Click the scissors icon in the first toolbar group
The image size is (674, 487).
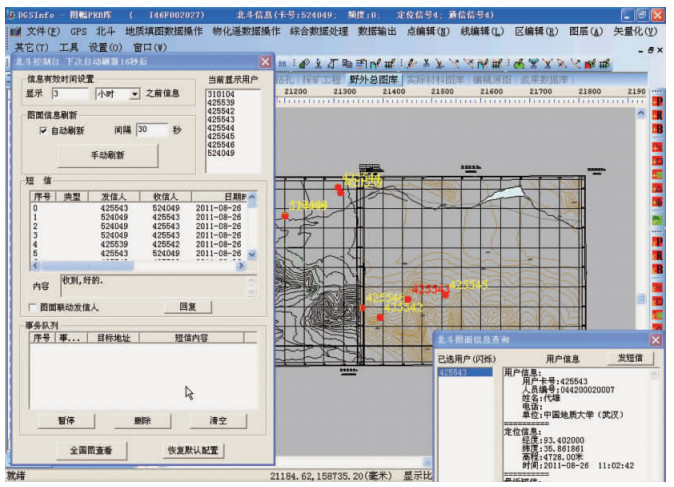[x=318, y=64]
